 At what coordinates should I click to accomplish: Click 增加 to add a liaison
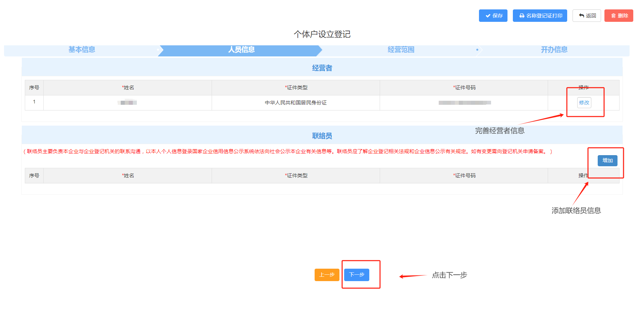607,161
